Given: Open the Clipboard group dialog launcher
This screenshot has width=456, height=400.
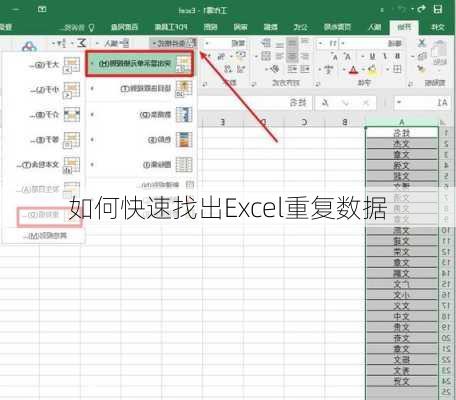Looking at the screenshot, I should click(x=411, y=84).
